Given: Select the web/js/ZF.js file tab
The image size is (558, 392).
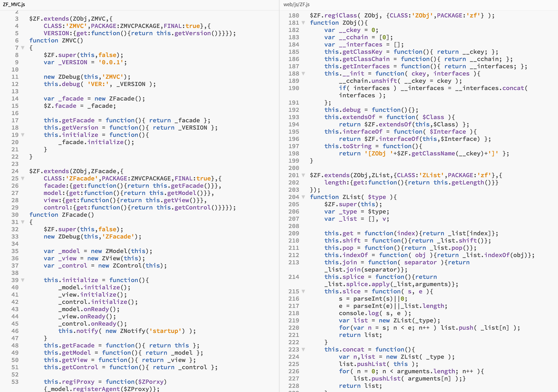Looking at the screenshot, I should click(x=296, y=4).
